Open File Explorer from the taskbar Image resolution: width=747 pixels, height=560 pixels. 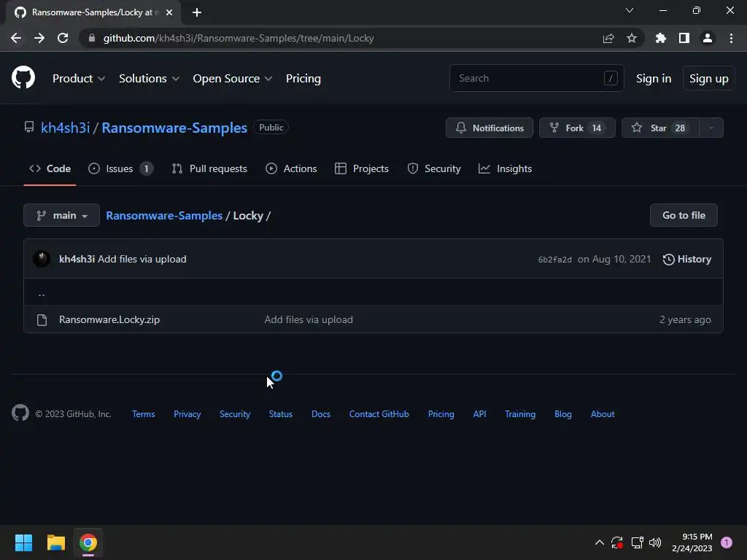point(55,542)
